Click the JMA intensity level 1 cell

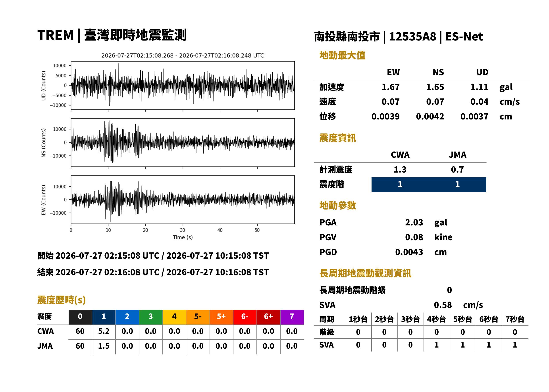457,184
